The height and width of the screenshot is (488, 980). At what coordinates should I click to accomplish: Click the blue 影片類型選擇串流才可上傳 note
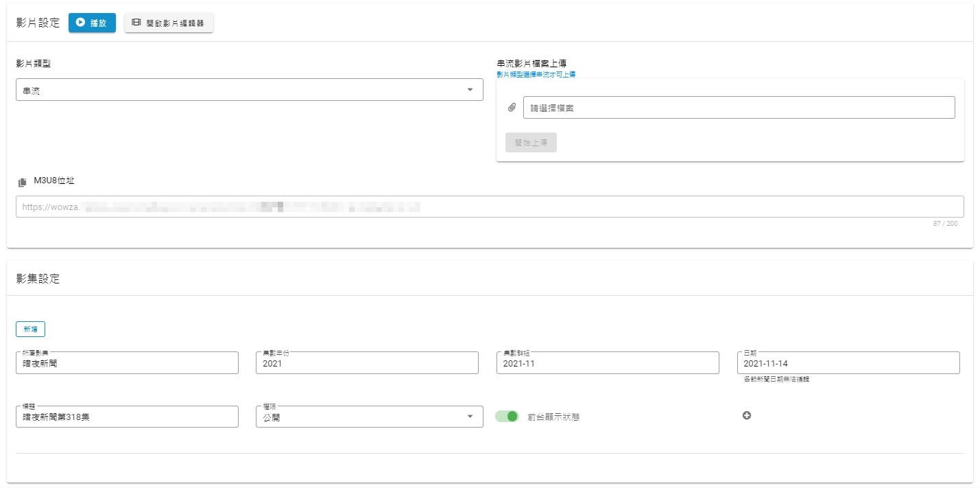click(536, 74)
